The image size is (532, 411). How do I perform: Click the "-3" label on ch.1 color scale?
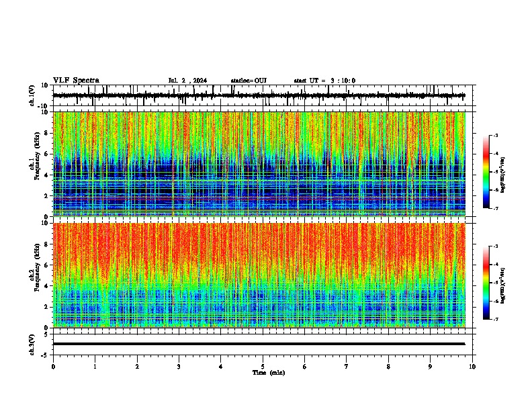pyautogui.click(x=495, y=135)
